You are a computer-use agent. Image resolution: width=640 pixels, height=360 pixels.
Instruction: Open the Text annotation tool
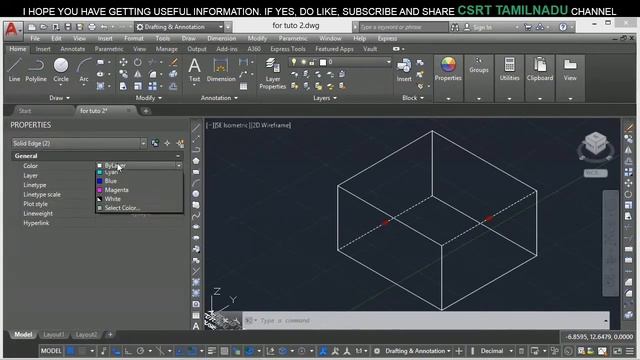coord(194,70)
